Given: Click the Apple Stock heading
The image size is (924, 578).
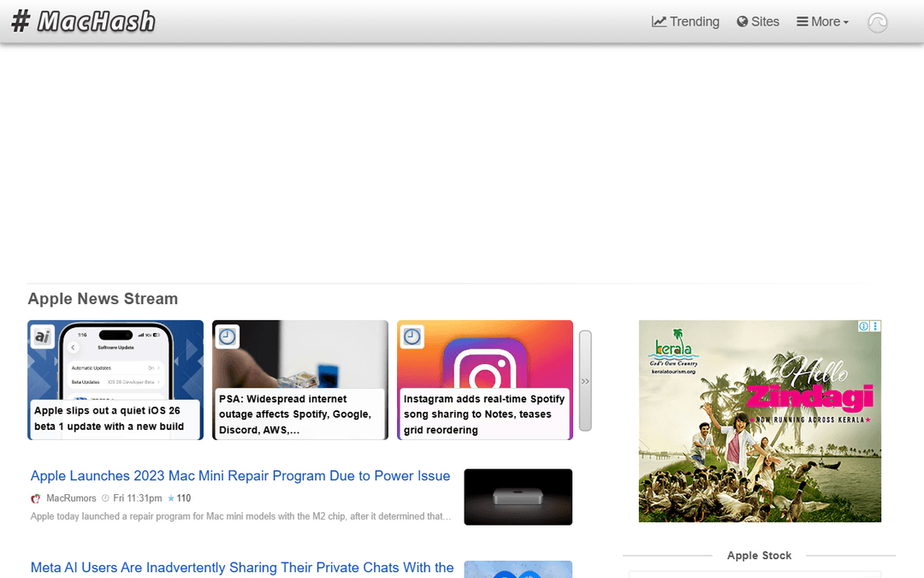Looking at the screenshot, I should coord(759,556).
